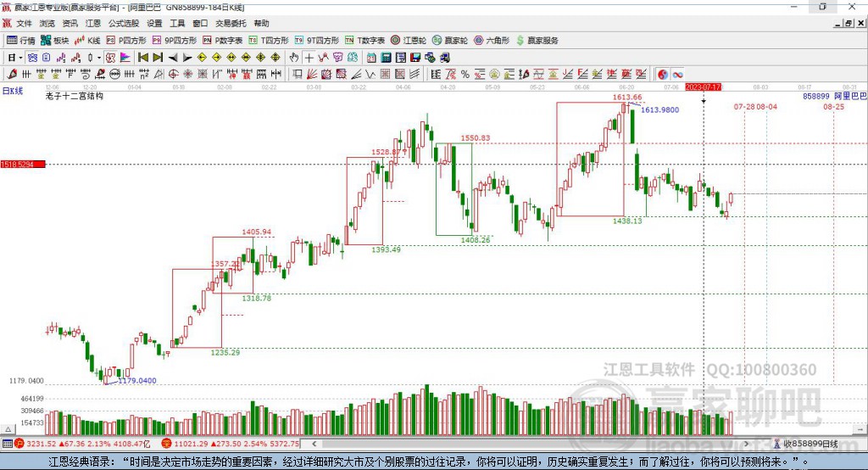Click the colorful flag icon
The width and height of the screenshot is (868, 470).
click(125, 58)
